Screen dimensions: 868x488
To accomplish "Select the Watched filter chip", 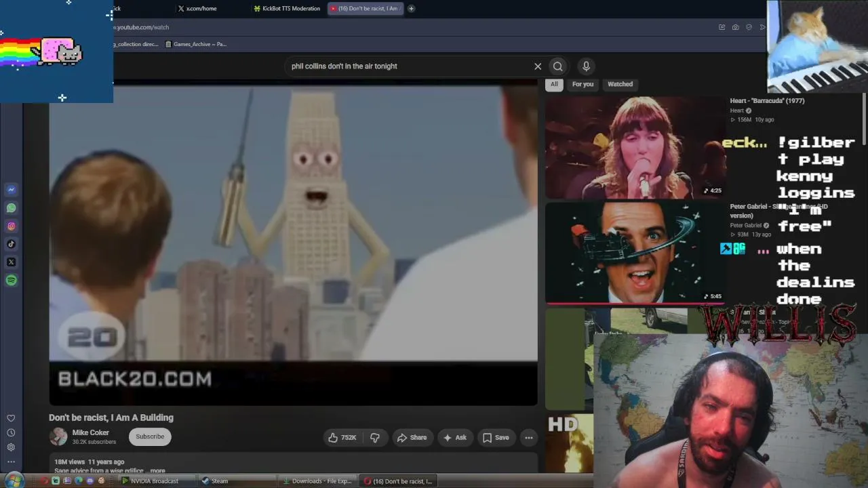I will pyautogui.click(x=620, y=84).
